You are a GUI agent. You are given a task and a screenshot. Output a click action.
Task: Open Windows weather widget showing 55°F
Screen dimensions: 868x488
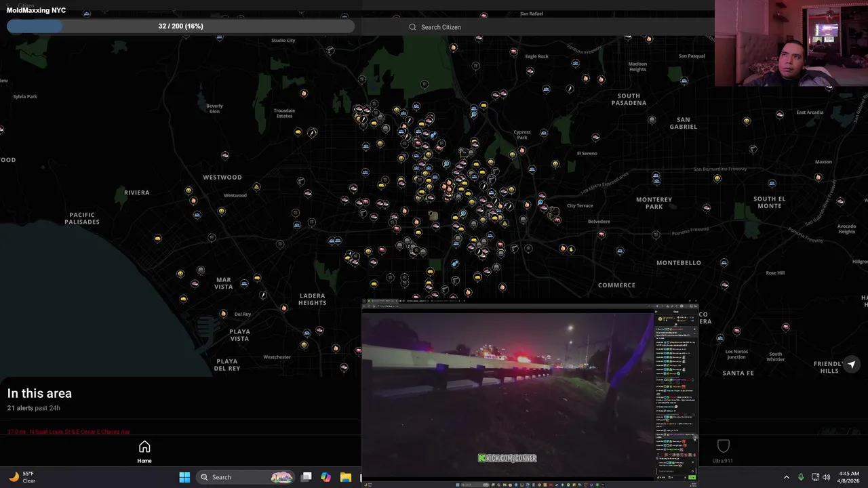coord(22,477)
